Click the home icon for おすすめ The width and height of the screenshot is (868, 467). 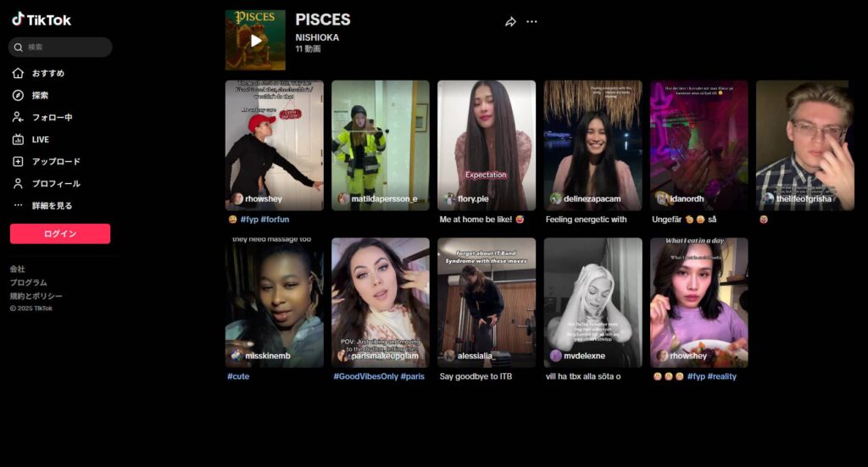[18, 73]
